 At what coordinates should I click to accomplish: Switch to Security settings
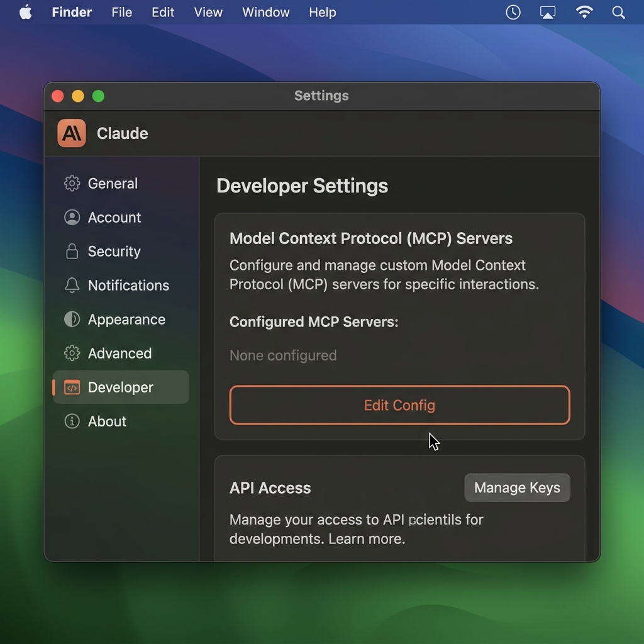pyautogui.click(x=121, y=251)
